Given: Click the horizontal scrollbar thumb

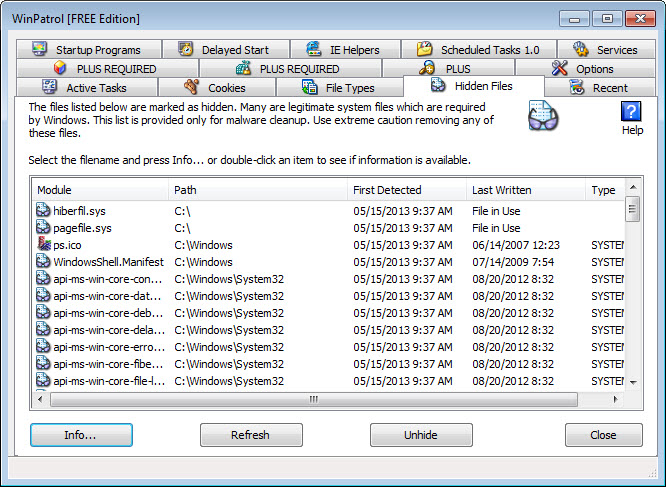Looking at the screenshot, I should pos(314,399).
